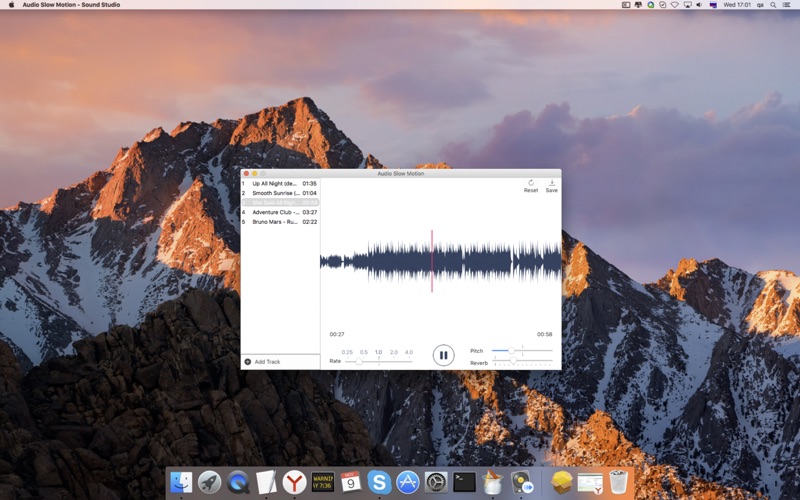
Task: Open Spotlight search in the menu bar
Action: pos(773,5)
